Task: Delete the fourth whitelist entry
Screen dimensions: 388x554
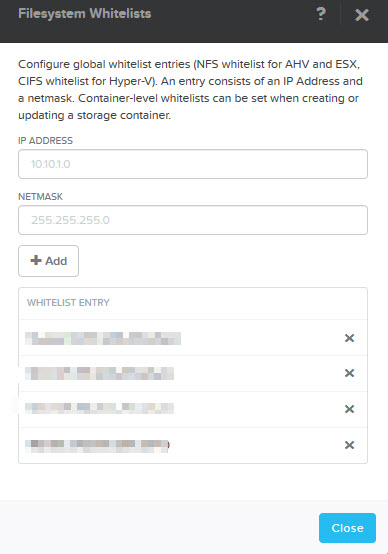Action: [x=349, y=445]
